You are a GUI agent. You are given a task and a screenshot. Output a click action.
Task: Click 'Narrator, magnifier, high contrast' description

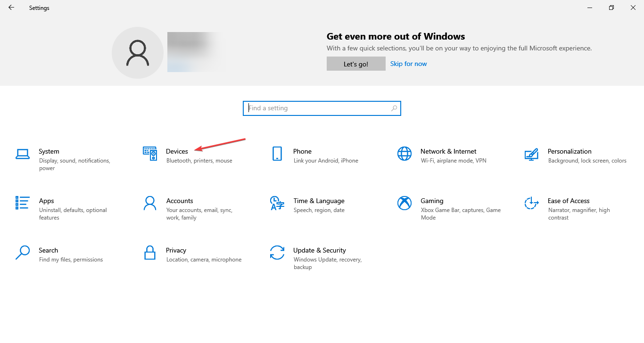tap(579, 214)
